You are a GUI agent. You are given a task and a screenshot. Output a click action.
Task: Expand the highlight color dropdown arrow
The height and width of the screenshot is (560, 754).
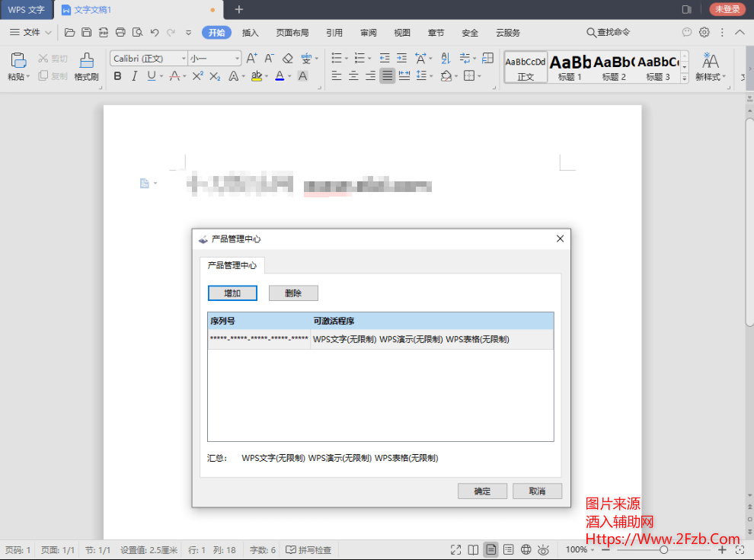(x=267, y=76)
